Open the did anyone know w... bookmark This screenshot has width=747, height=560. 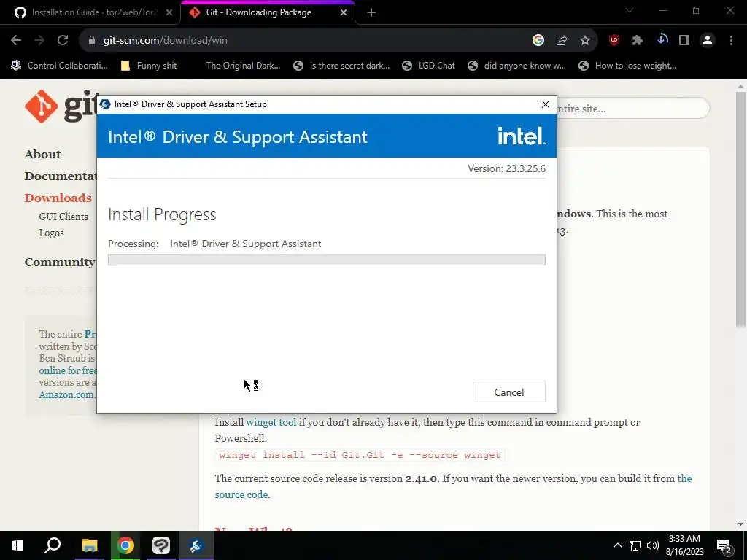517,66
